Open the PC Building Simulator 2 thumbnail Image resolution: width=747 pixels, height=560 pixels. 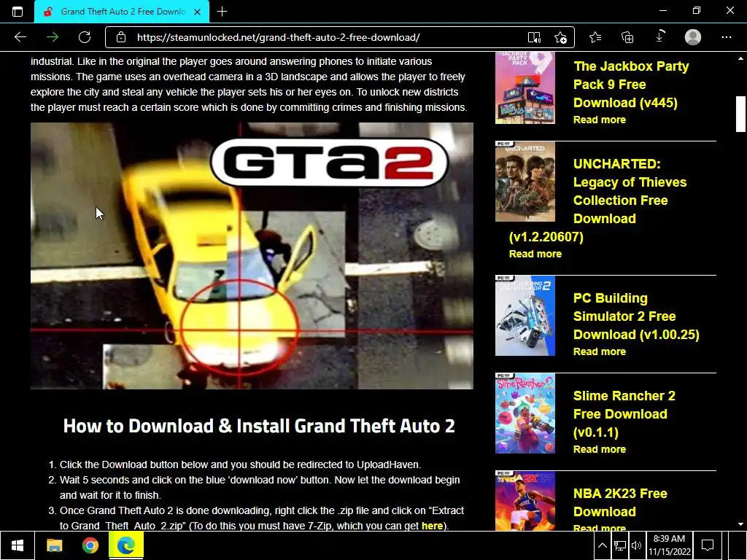[525, 316]
